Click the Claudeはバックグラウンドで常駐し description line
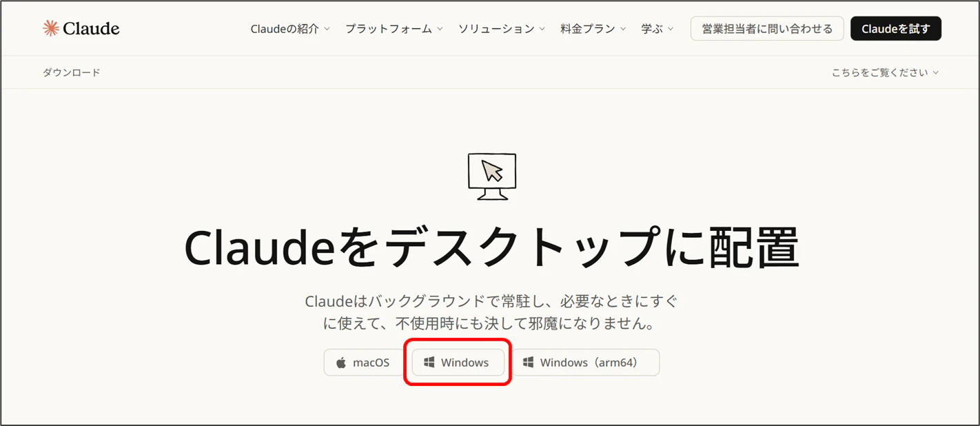 (x=491, y=301)
